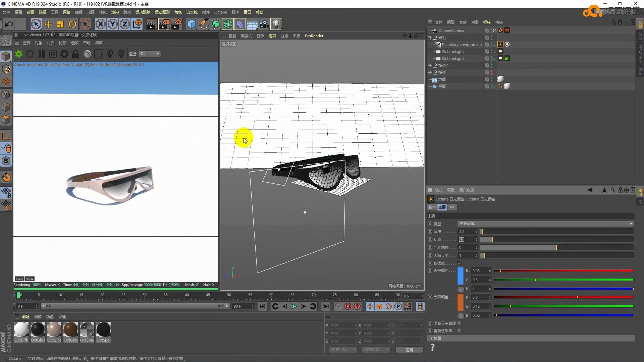Click the lock resolution padlock in Live Viewer
644x362 pixels.
click(76, 54)
